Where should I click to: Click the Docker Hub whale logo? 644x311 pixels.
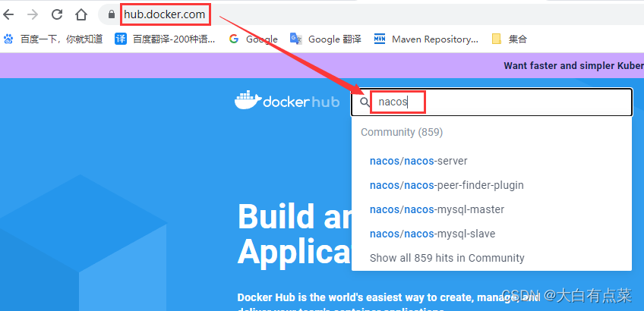coord(286,101)
